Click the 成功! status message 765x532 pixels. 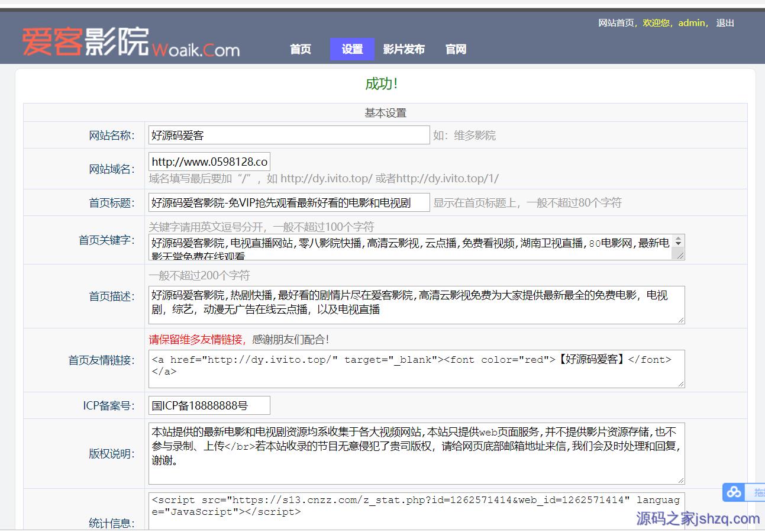[382, 84]
